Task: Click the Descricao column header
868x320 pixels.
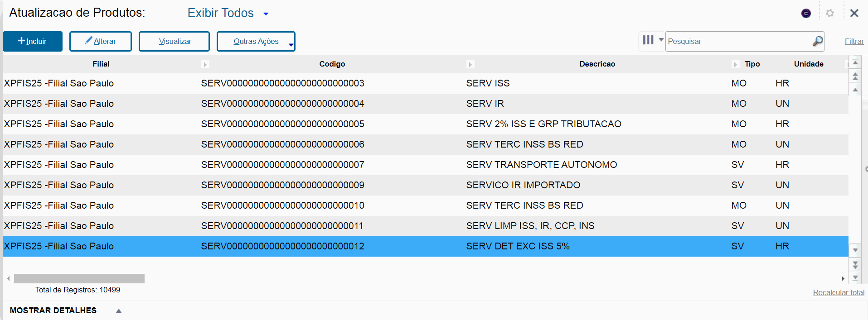Action: (x=597, y=64)
